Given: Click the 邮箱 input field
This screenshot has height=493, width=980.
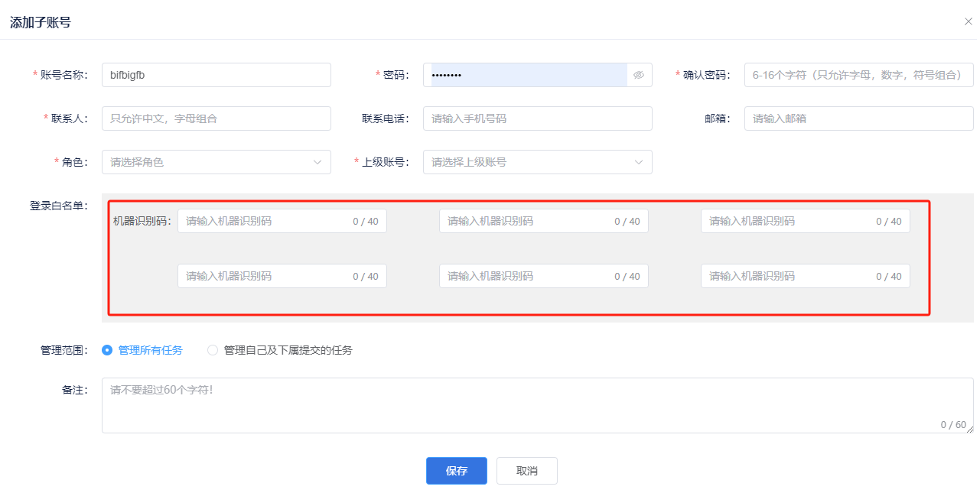Looking at the screenshot, I should tap(858, 118).
